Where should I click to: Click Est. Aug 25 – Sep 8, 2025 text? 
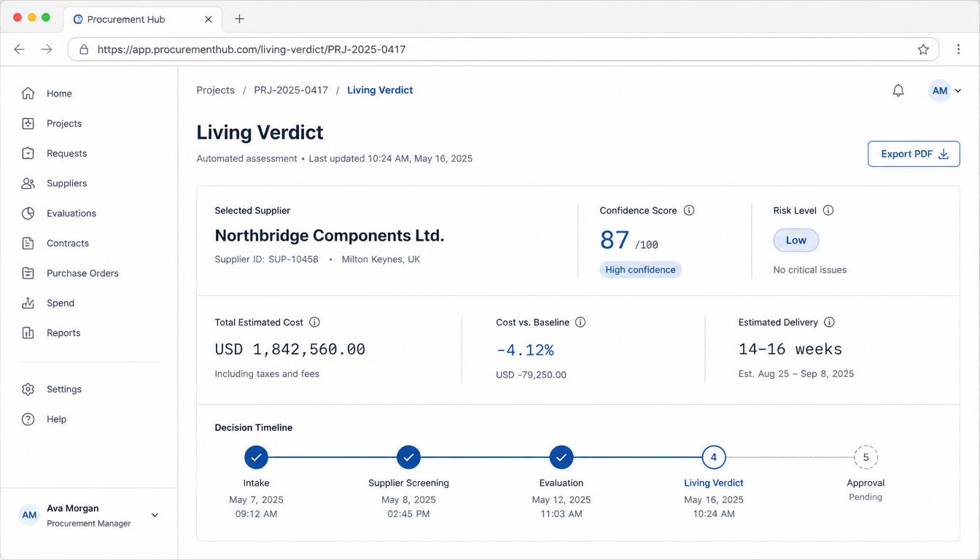[796, 373]
